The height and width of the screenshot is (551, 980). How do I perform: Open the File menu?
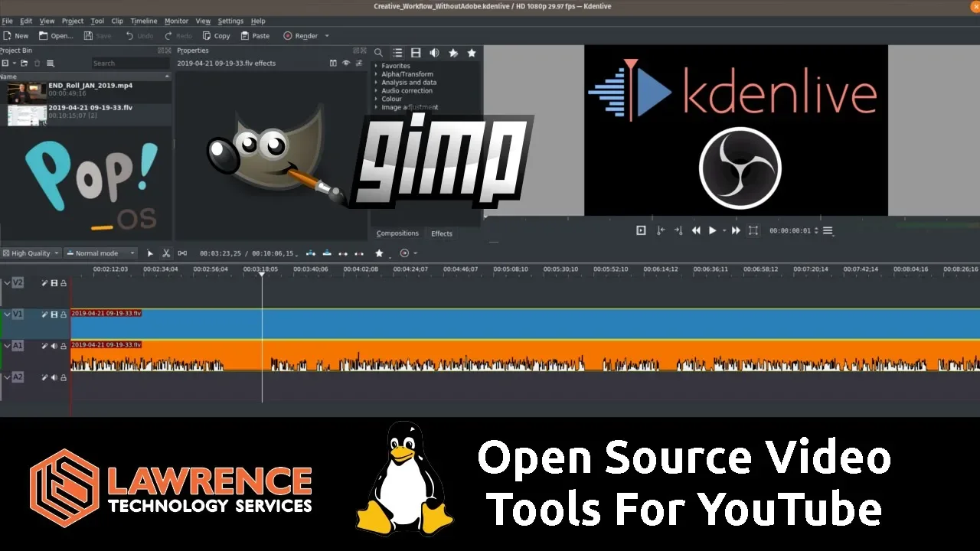click(x=8, y=21)
